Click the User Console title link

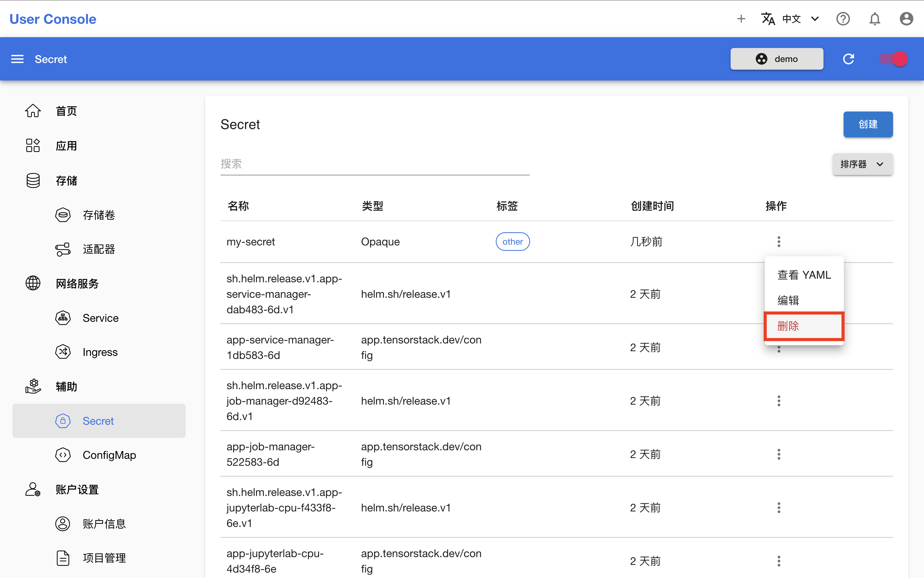pos(53,19)
